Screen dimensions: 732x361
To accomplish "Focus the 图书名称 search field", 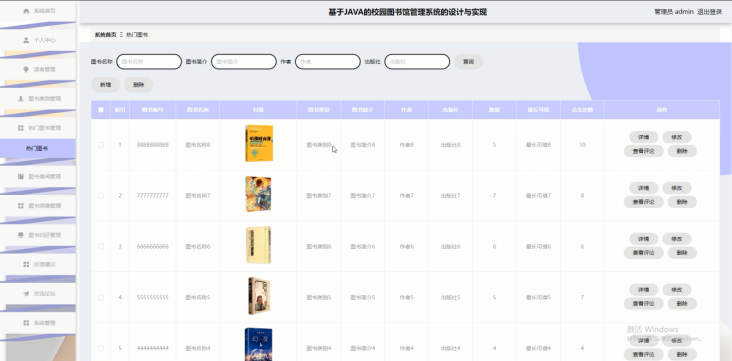I will click(x=149, y=62).
